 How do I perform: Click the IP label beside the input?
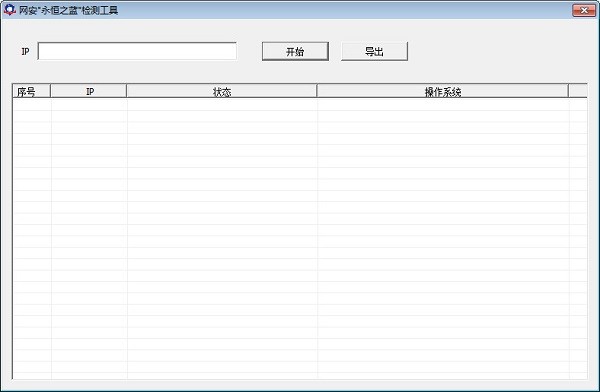tap(25, 51)
